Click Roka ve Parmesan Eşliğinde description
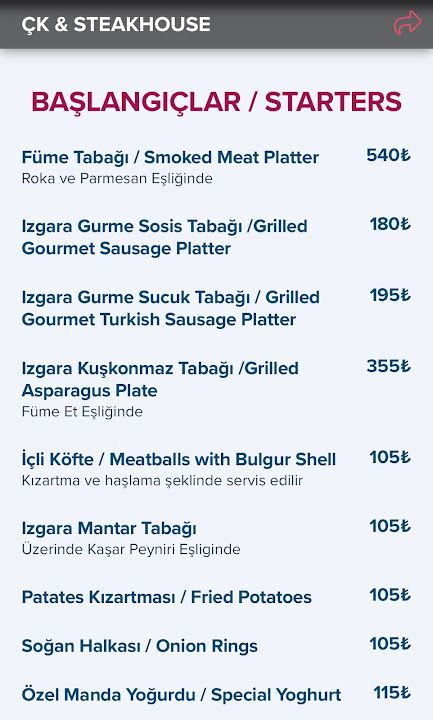433x720 pixels. point(117,178)
